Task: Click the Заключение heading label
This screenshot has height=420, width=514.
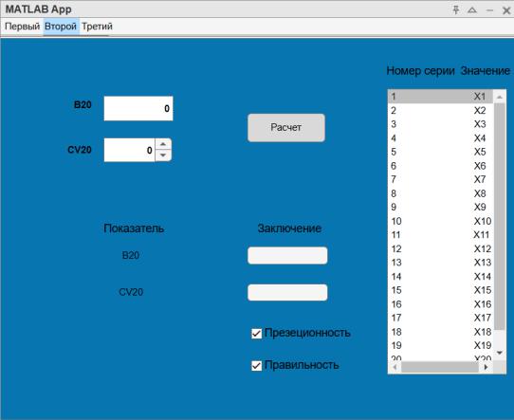Action: tap(289, 228)
